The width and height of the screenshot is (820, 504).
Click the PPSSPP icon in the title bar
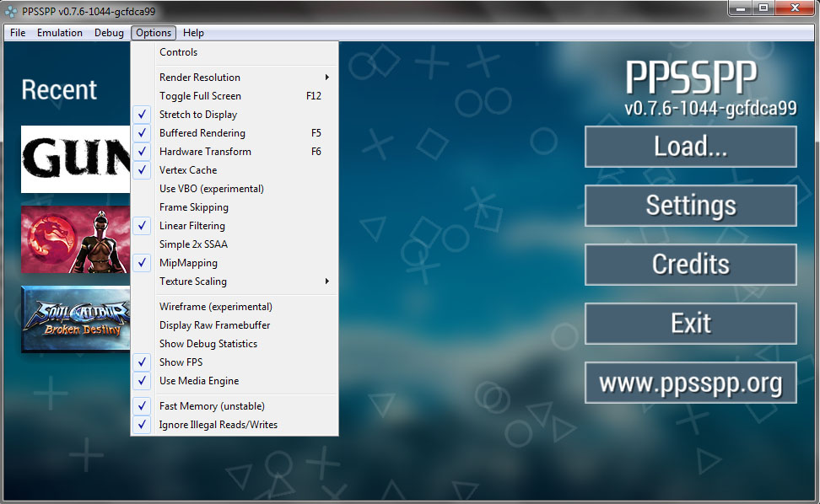click(12, 12)
